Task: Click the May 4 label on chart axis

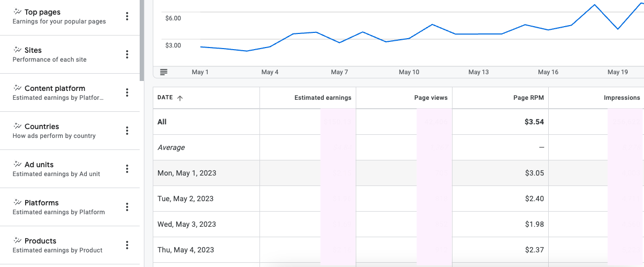Action: click(270, 72)
